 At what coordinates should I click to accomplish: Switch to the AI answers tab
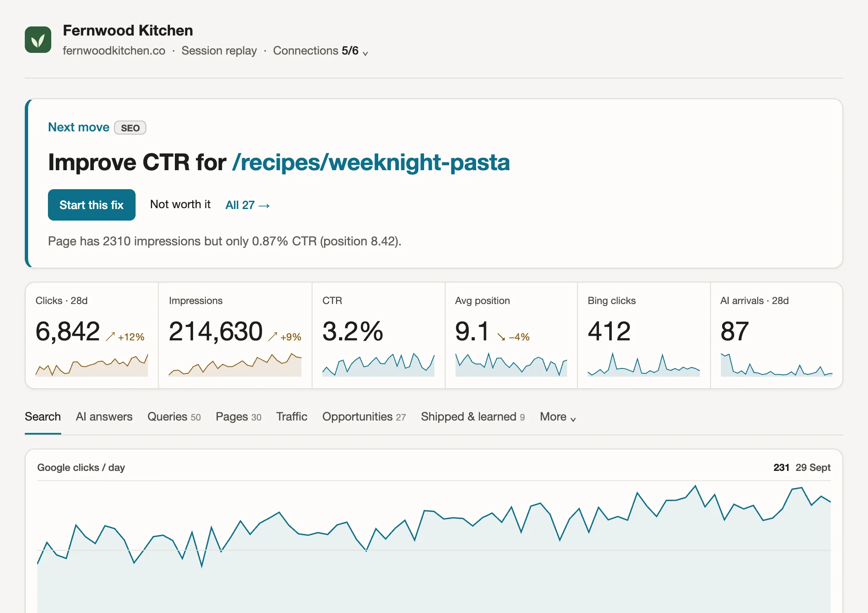(104, 417)
